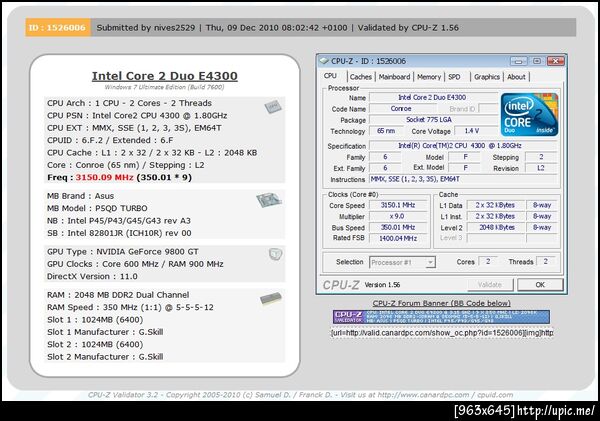Click the CPU chip icon beside CPU Arch
This screenshot has height=421, width=600.
[273, 107]
